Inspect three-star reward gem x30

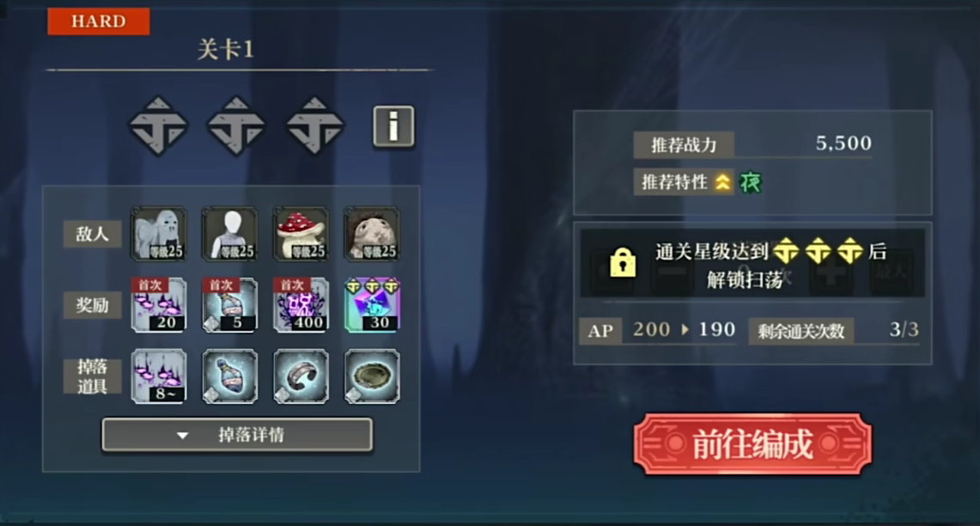point(372,305)
